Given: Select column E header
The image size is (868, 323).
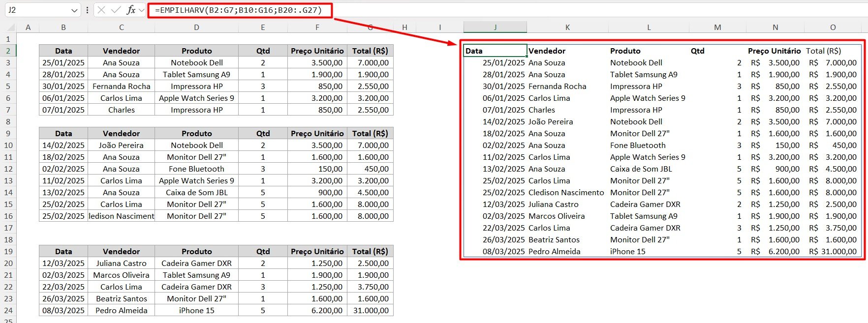Looking at the screenshot, I should point(263,28).
